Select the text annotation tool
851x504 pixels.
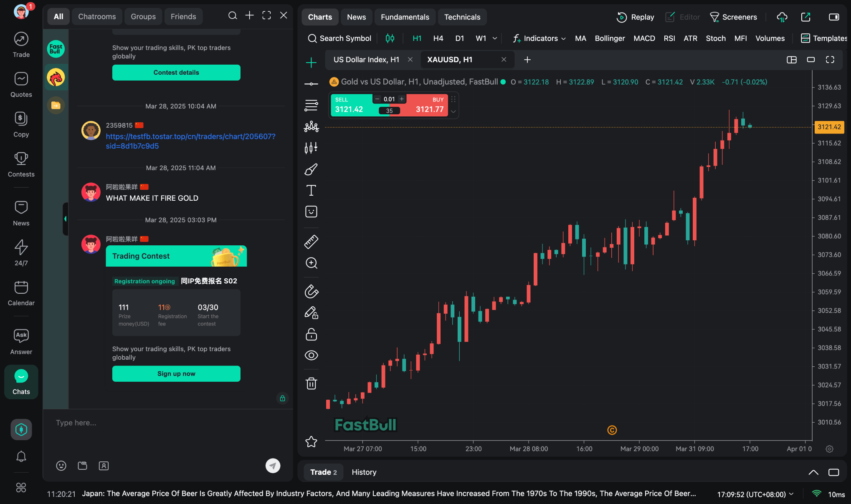click(x=311, y=190)
